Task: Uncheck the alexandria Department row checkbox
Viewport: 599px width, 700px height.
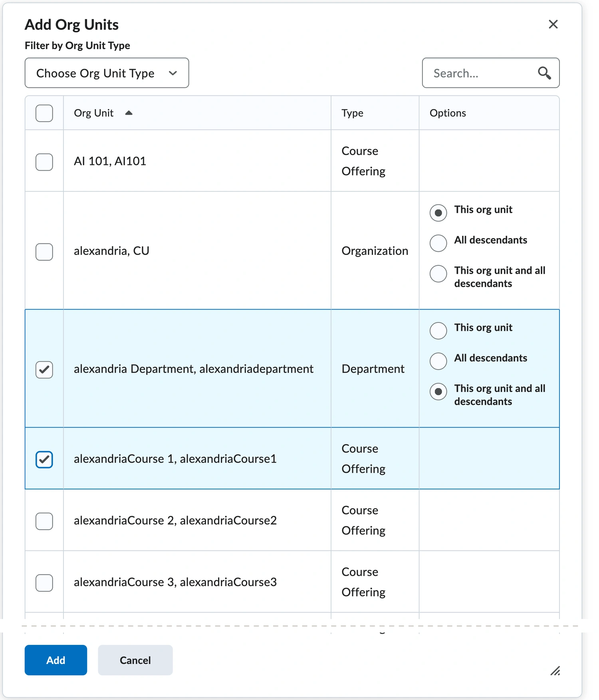Action: 44,370
